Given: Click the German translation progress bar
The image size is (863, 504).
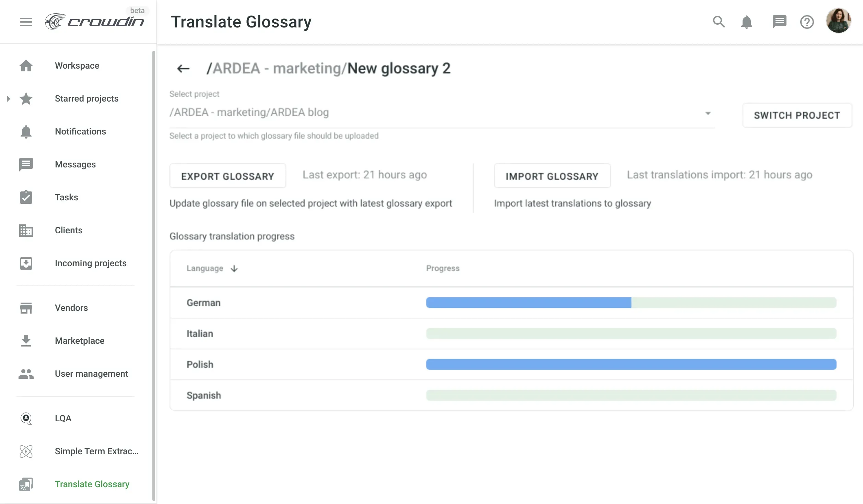Looking at the screenshot, I should 528,303.
